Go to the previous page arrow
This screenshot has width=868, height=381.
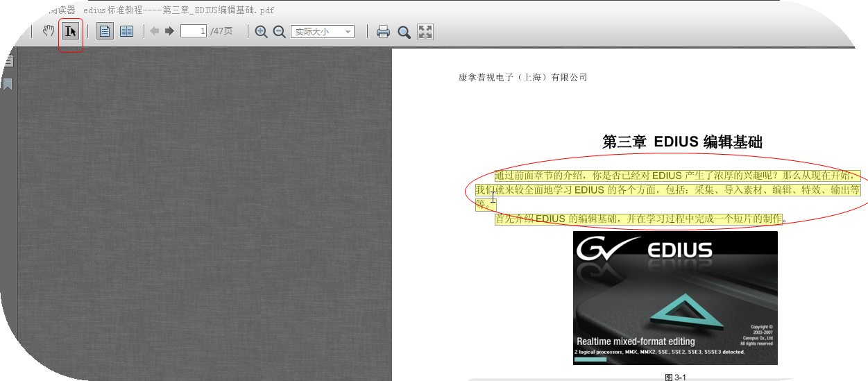click(155, 31)
